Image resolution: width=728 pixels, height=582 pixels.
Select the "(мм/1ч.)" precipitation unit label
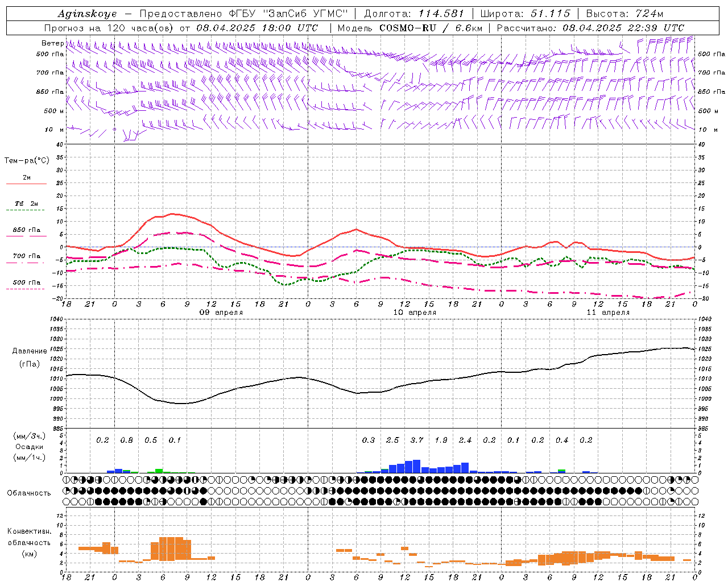tap(30, 458)
